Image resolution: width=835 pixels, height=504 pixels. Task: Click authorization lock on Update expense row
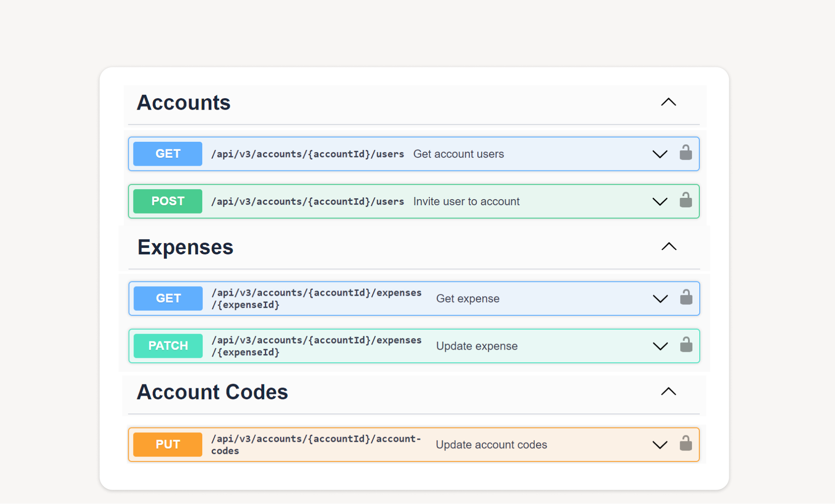(x=686, y=345)
